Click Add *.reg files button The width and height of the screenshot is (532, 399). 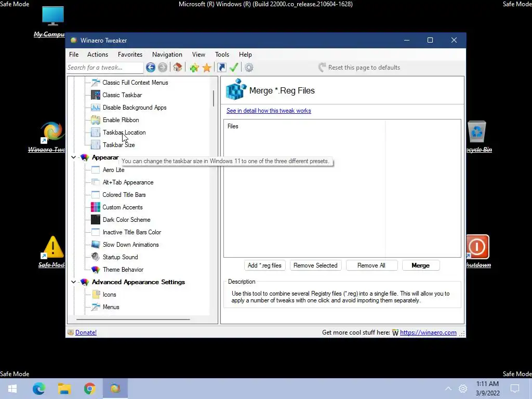264,265
